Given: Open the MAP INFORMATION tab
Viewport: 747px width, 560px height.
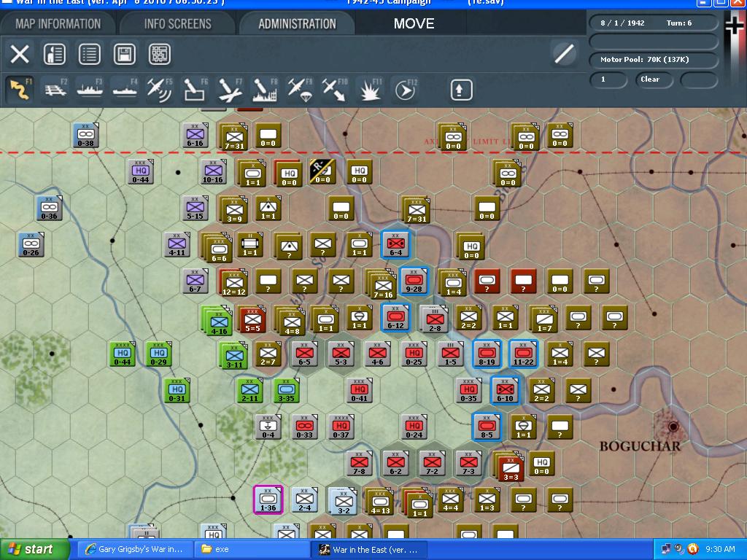Looking at the screenshot, I should coord(58,24).
